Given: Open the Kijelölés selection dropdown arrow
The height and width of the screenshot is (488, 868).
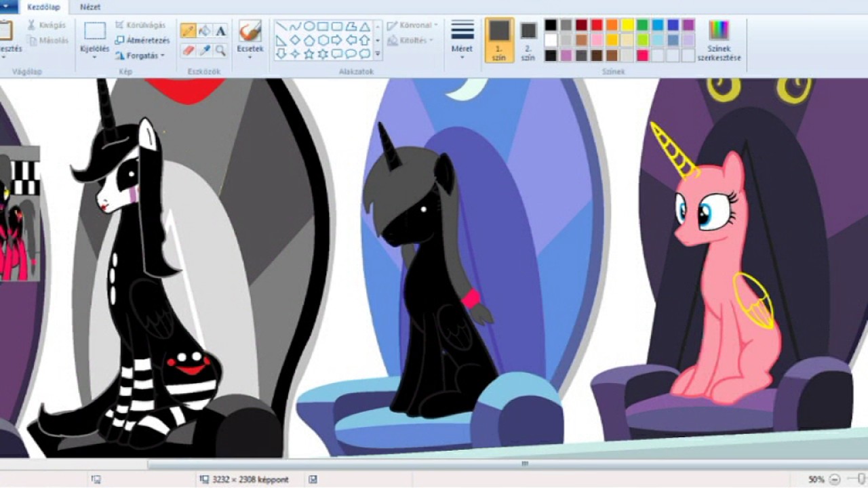Looking at the screenshot, I should (x=95, y=58).
